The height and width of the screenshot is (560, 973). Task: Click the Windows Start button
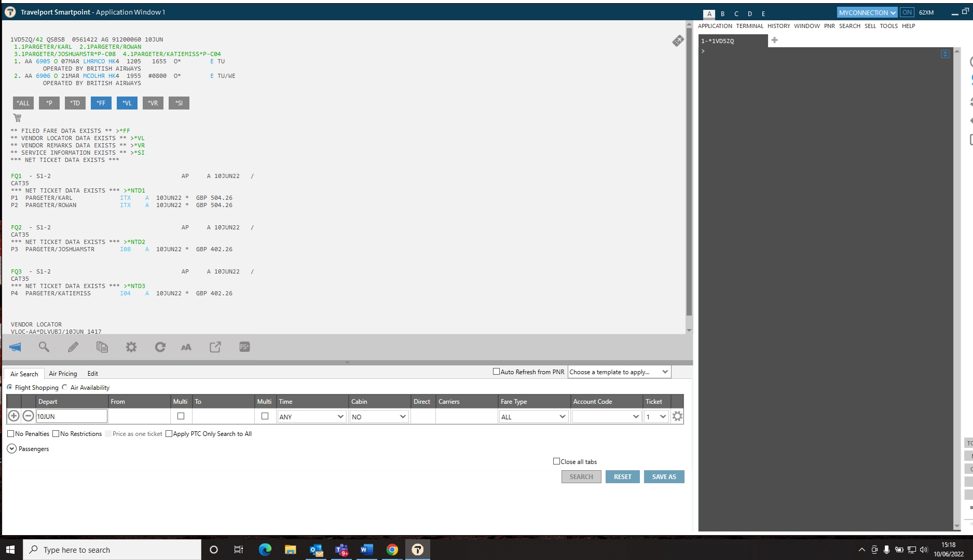click(x=10, y=550)
